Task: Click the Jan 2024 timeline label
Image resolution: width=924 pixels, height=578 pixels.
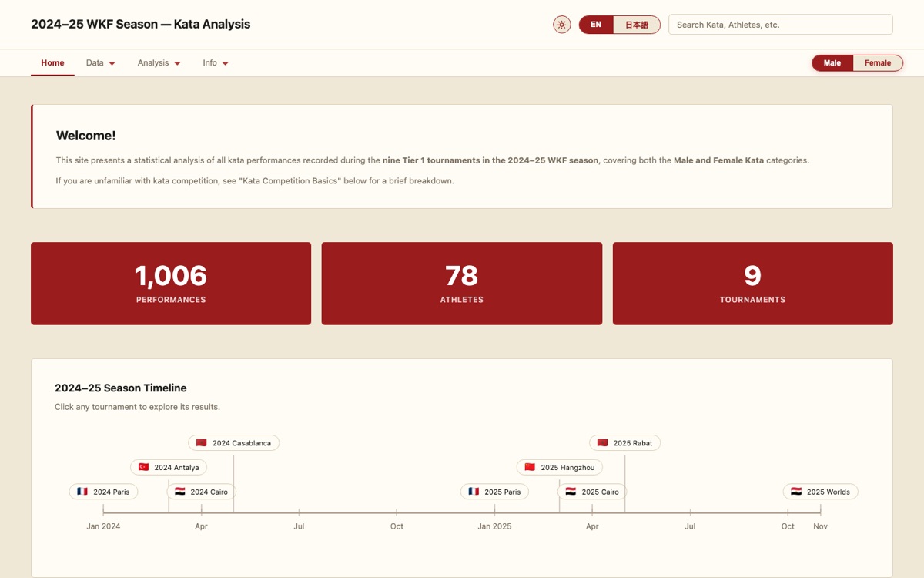Action: (103, 526)
